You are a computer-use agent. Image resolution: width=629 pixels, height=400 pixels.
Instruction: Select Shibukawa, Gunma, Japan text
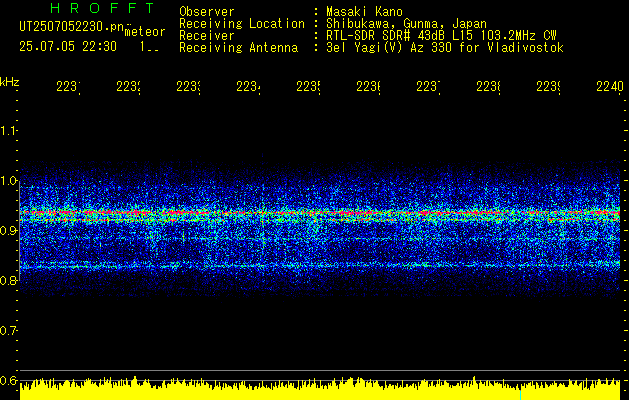(x=406, y=24)
